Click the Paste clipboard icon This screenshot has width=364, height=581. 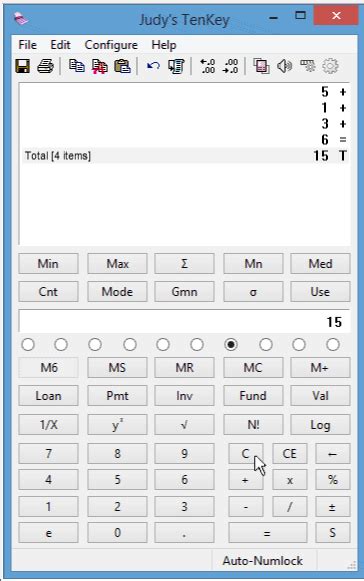(x=122, y=66)
